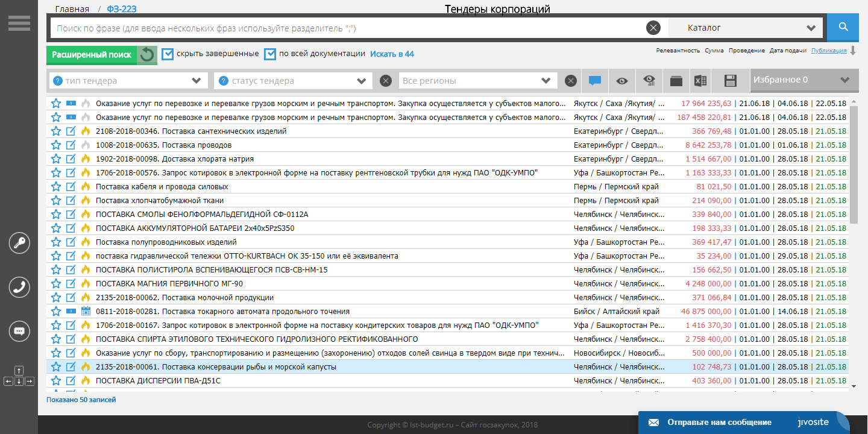The image size is (868, 434).
Task: Click the 'Искать в 44' link
Action: 392,54
